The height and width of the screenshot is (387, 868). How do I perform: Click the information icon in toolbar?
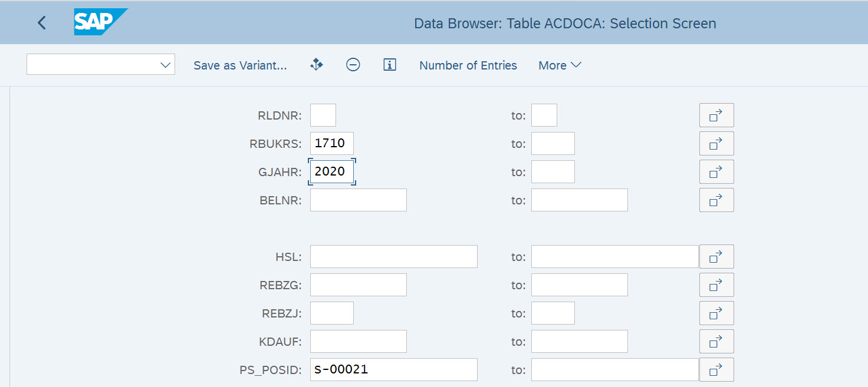(389, 65)
